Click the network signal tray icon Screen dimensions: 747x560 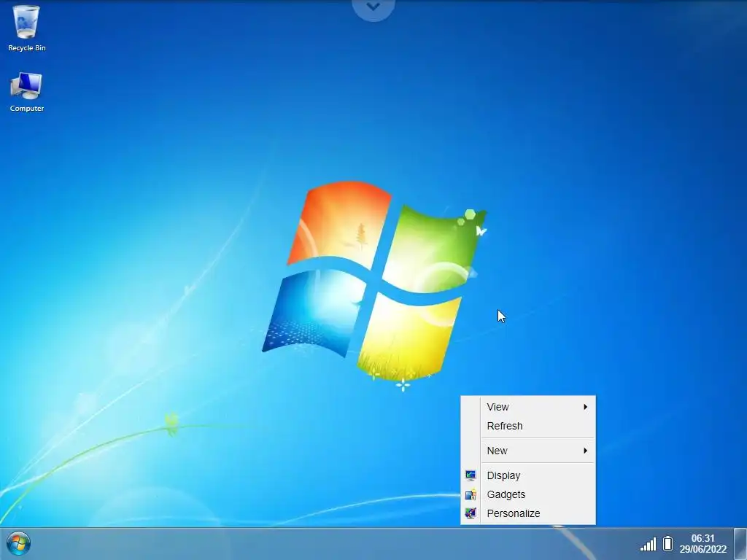pos(648,544)
